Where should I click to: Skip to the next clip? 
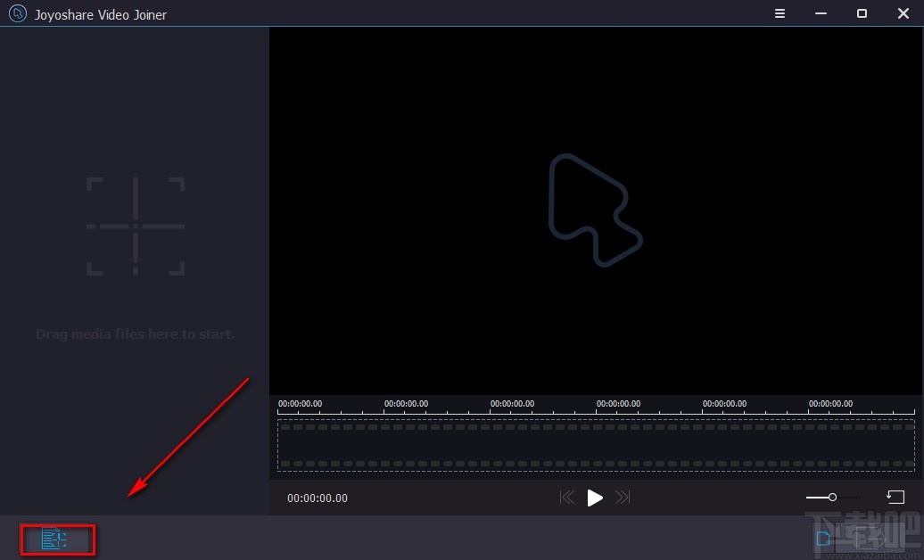(623, 498)
